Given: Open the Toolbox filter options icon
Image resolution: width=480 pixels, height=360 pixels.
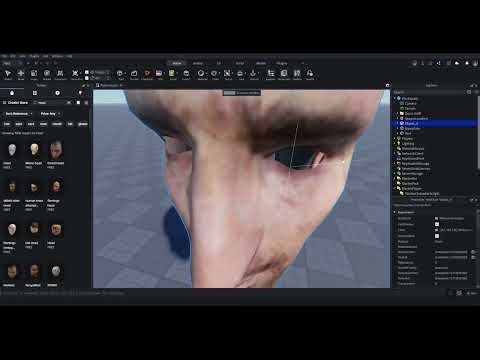Looking at the screenshot, I should (x=86, y=103).
